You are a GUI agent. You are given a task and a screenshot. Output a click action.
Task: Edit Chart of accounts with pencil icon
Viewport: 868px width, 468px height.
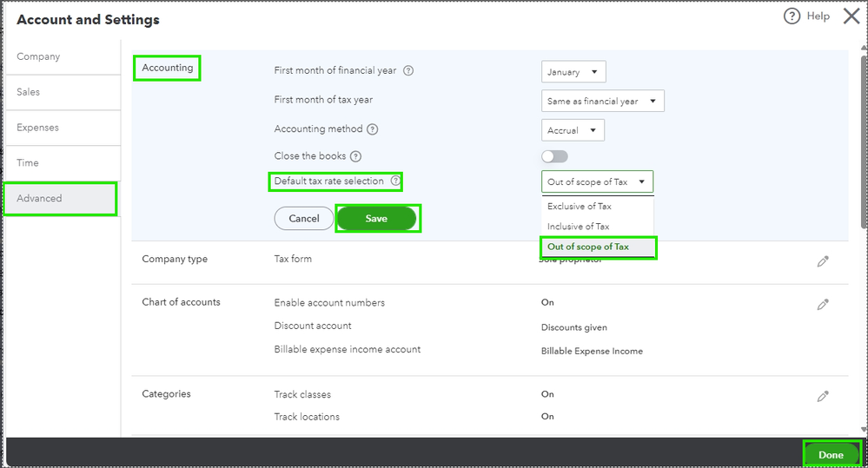click(823, 305)
